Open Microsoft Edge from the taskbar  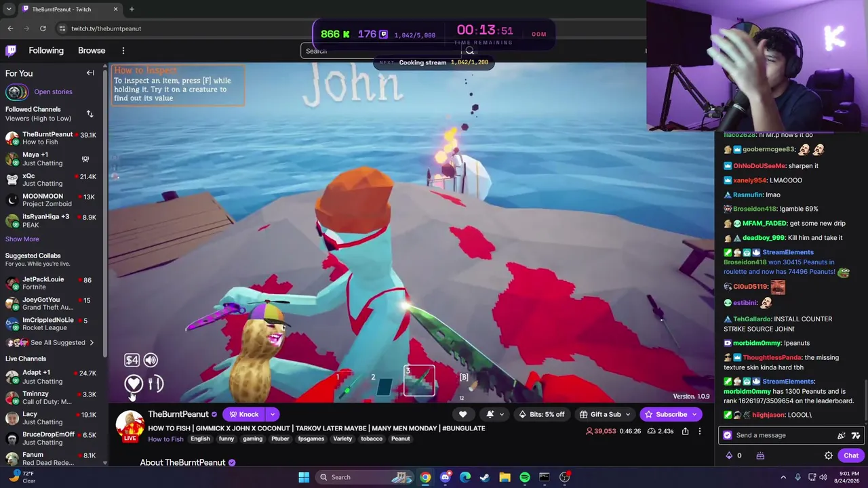tap(465, 477)
